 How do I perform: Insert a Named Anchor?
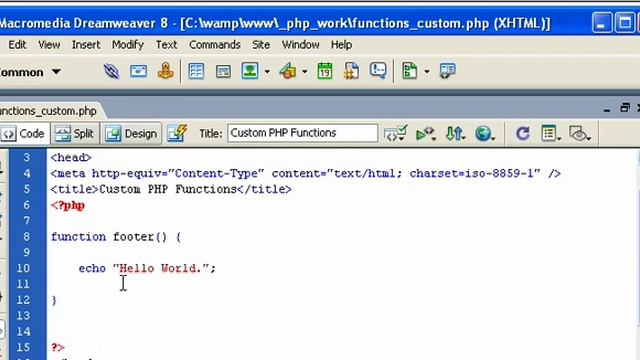pyautogui.click(x=166, y=71)
